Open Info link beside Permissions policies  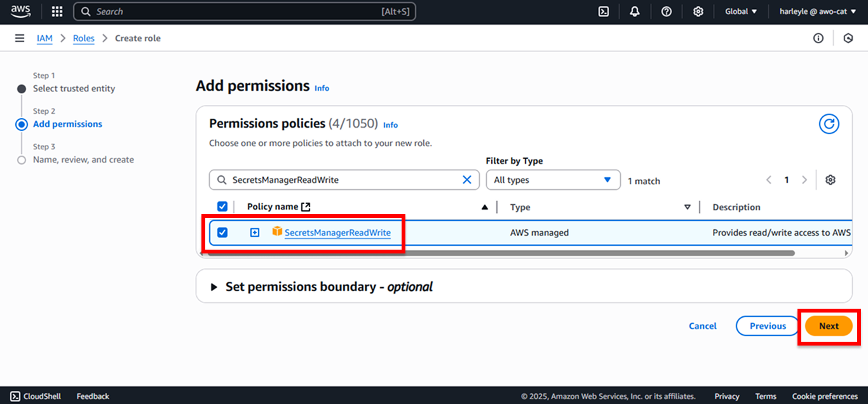pyautogui.click(x=391, y=125)
